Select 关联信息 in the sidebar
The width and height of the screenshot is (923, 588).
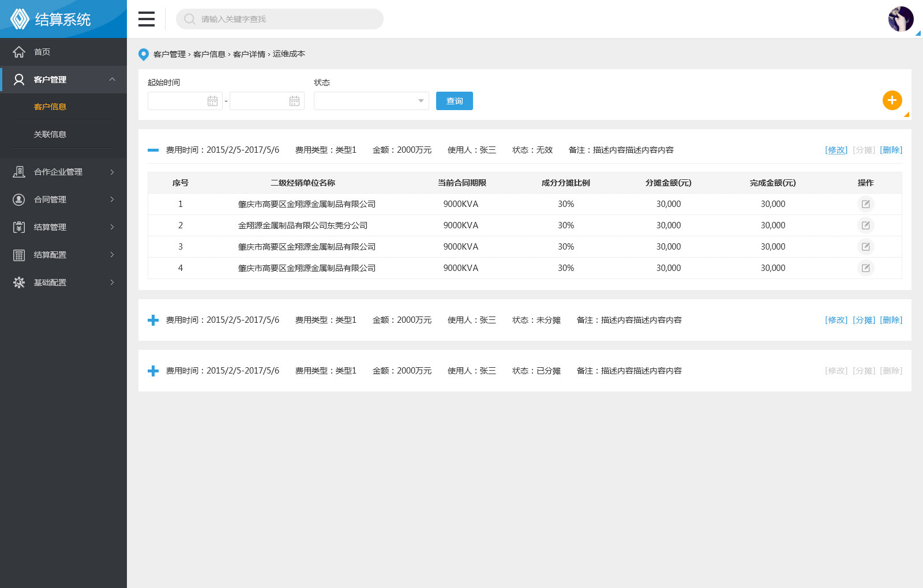pos(50,134)
